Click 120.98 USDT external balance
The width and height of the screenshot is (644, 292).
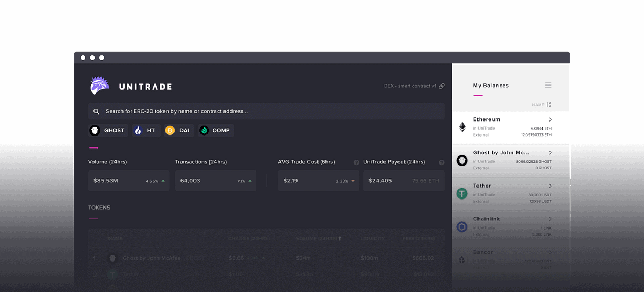540,202
